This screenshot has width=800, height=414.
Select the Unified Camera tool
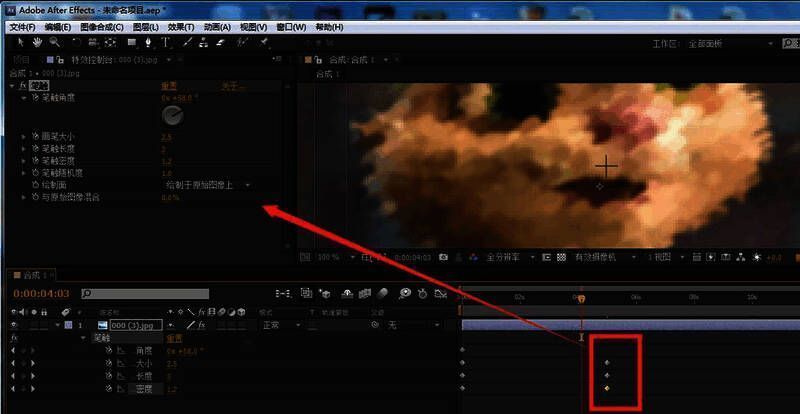(93, 42)
